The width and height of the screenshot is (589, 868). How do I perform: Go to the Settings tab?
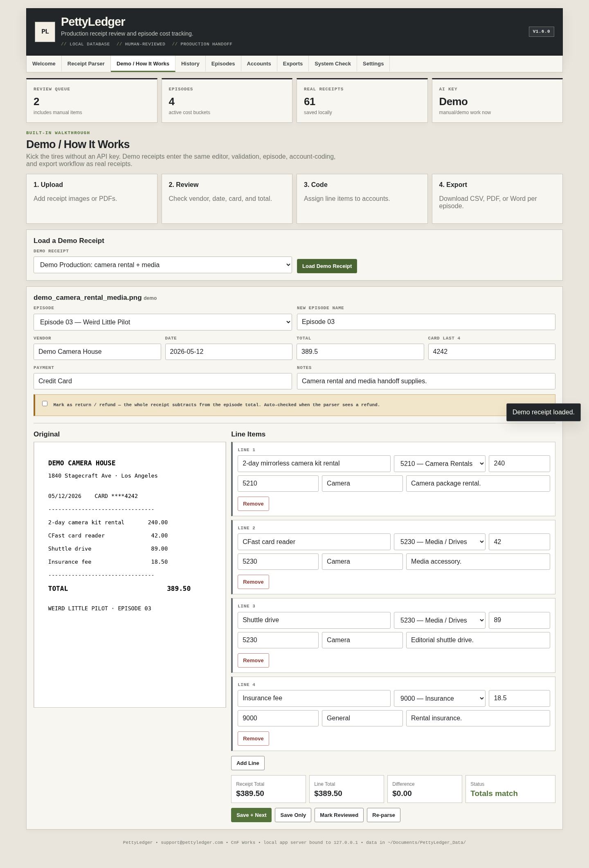[x=373, y=64]
